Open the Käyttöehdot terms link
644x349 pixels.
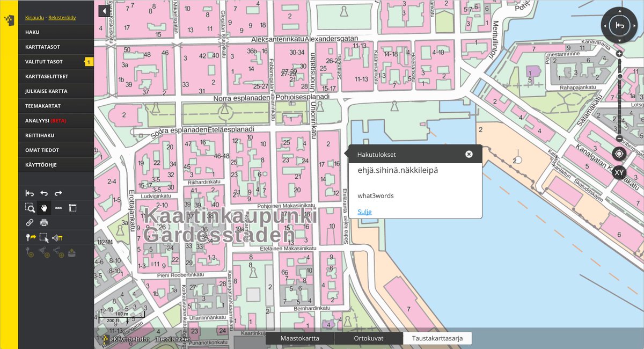tap(131, 339)
